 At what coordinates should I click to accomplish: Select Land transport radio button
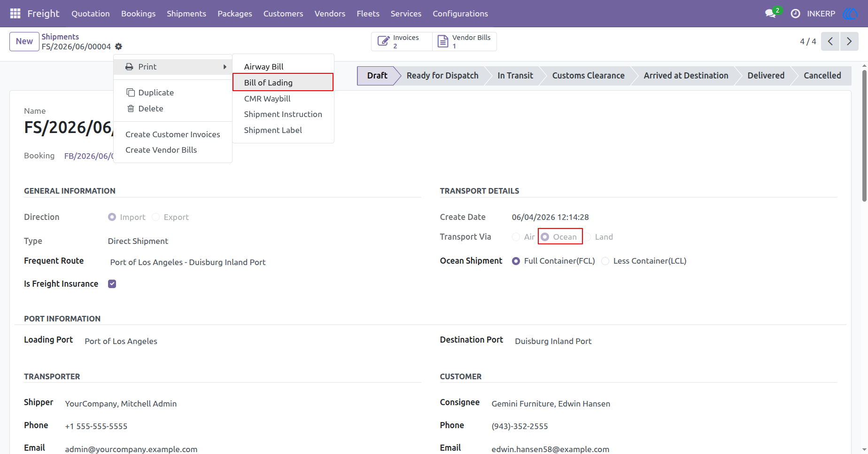coord(587,237)
